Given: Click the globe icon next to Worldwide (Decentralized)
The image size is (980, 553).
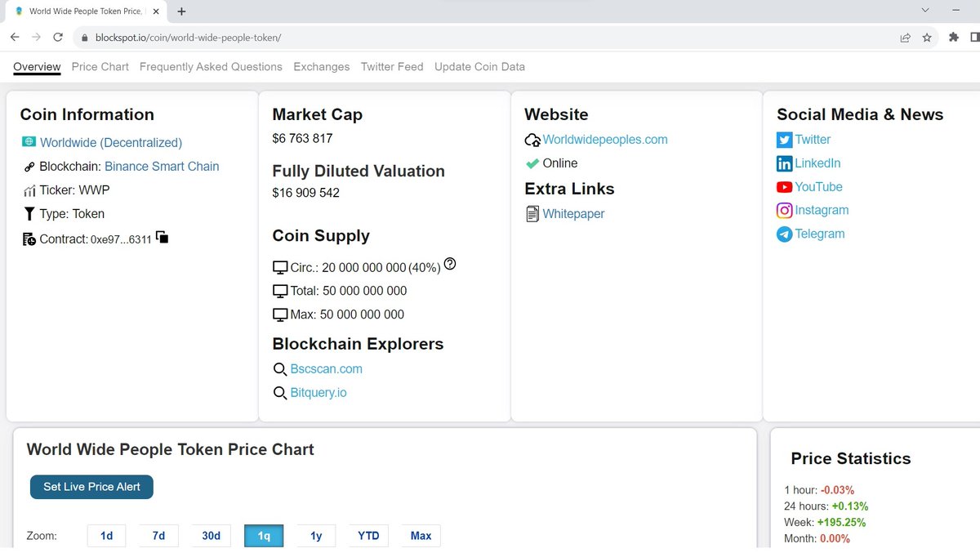Looking at the screenshot, I should click(29, 142).
